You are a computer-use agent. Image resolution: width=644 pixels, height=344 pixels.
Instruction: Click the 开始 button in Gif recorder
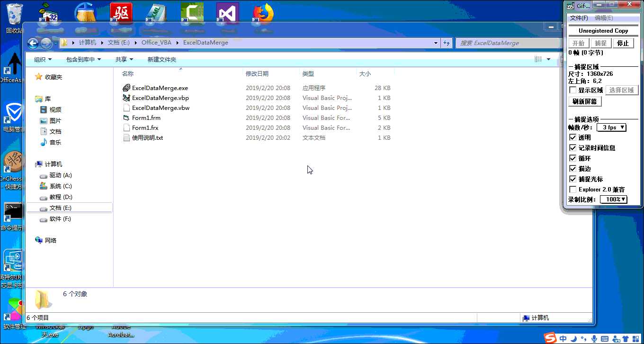[x=578, y=43]
